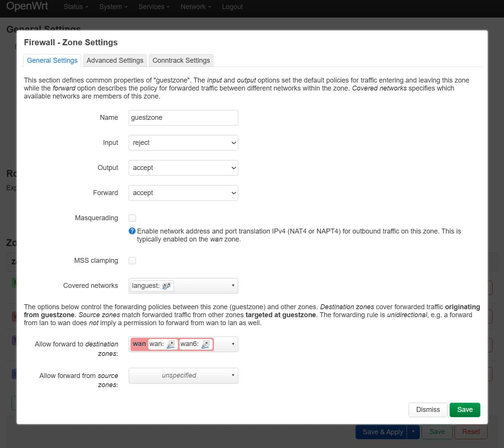504x448 pixels.
Task: Click the red wan zone badge
Action: 139,344
